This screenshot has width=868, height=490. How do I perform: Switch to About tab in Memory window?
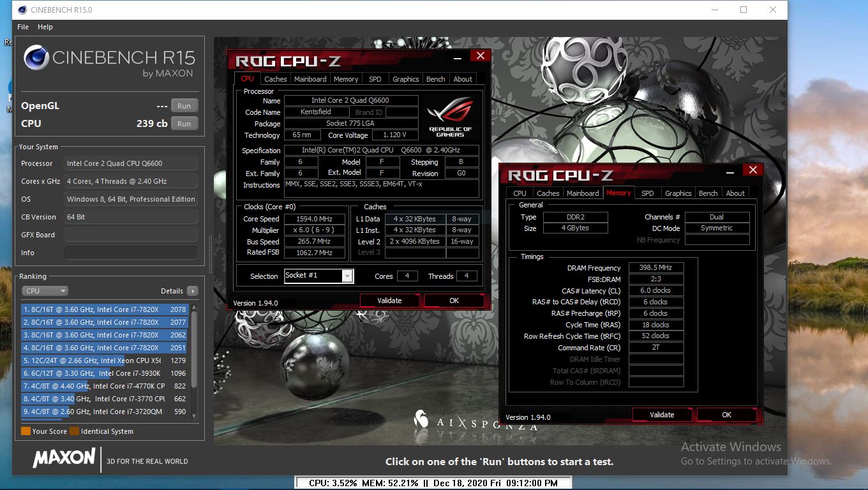(x=735, y=193)
